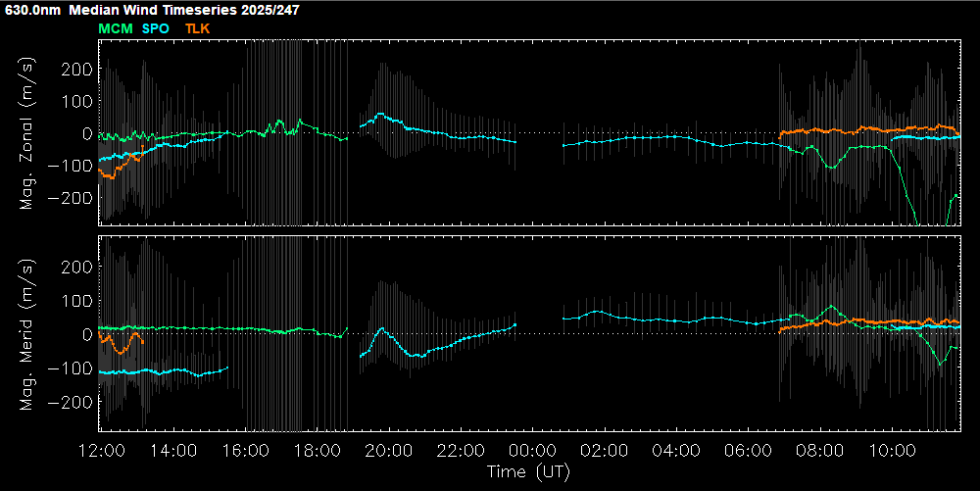Click the 18:00 time tick label
Screen dimensions: 980x491
coord(318,451)
